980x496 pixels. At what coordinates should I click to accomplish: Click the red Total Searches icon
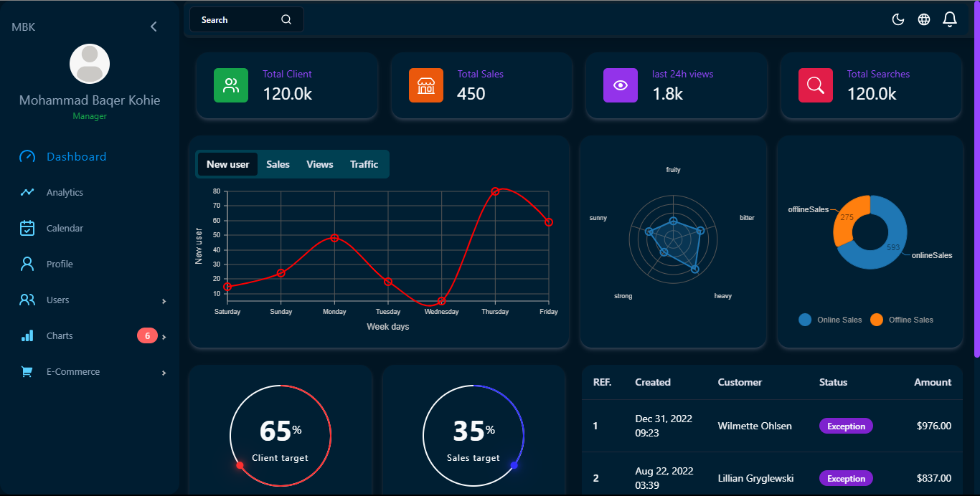[816, 85]
